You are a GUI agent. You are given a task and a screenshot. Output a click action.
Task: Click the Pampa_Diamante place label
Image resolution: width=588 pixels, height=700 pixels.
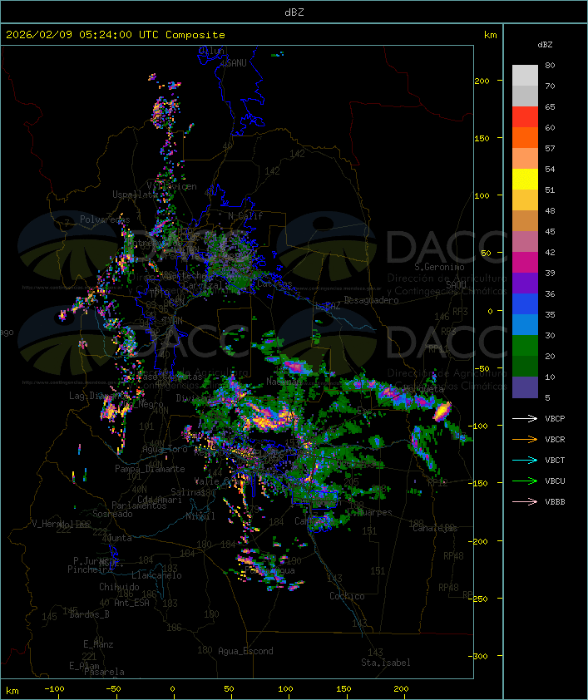point(150,469)
